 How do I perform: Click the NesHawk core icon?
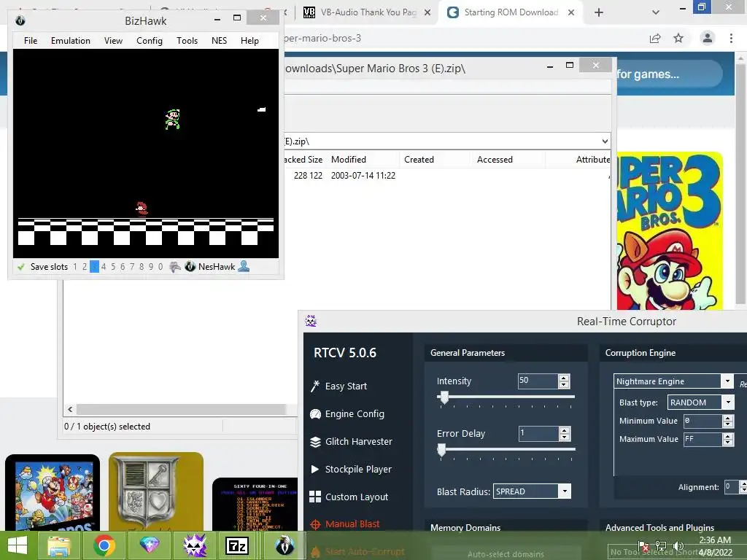pos(190,267)
